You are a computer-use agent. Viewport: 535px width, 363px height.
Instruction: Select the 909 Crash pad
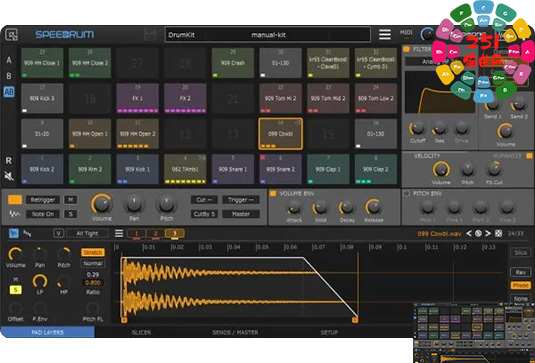click(x=233, y=63)
